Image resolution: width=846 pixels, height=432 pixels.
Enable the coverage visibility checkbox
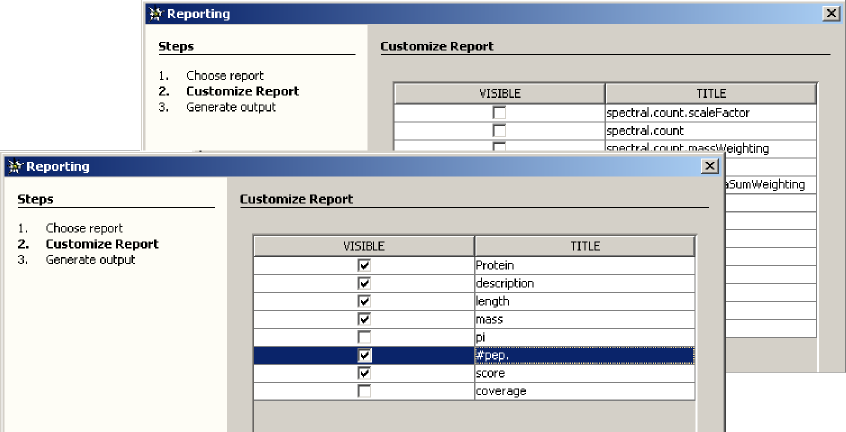click(x=364, y=391)
